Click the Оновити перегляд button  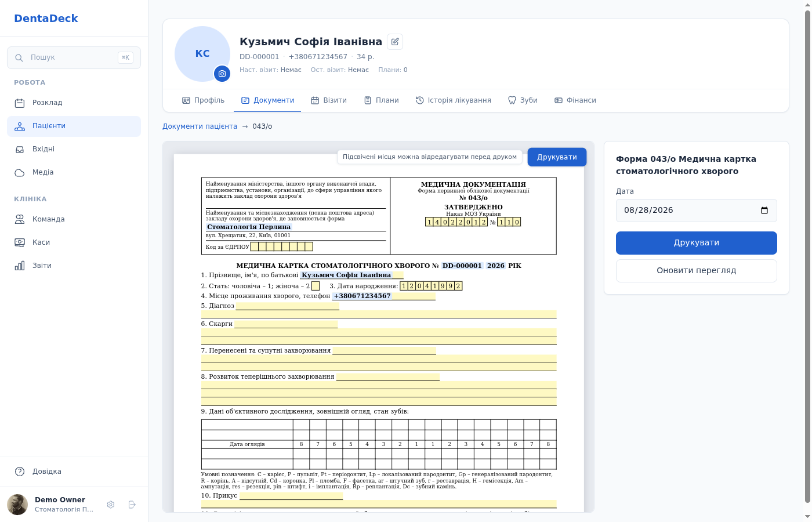[x=697, y=271]
